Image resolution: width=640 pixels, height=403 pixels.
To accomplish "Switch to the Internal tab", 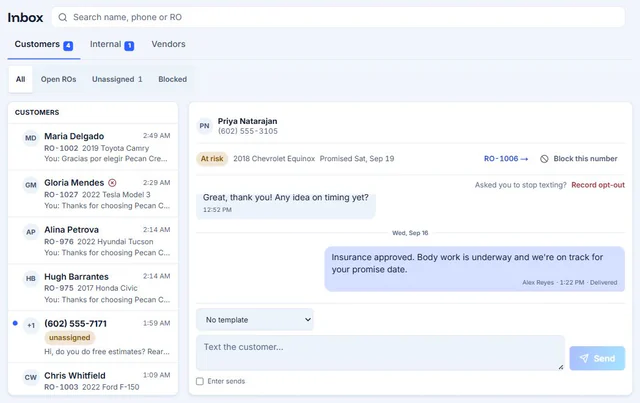I will pos(112,45).
